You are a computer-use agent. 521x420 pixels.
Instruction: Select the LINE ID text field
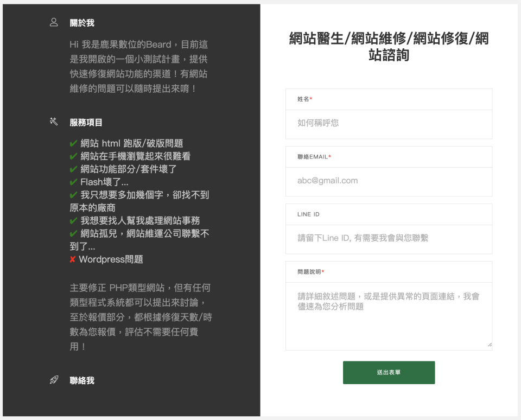pyautogui.click(x=389, y=238)
